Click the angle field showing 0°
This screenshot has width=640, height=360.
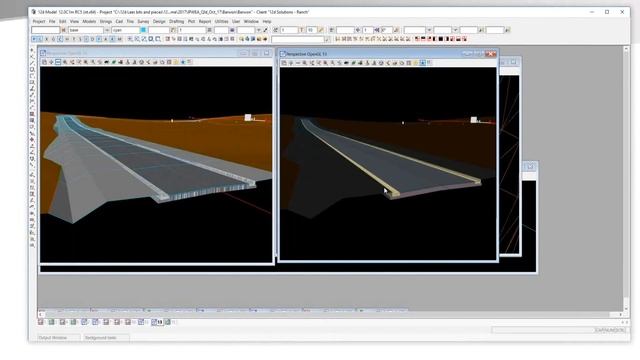(x=387, y=30)
